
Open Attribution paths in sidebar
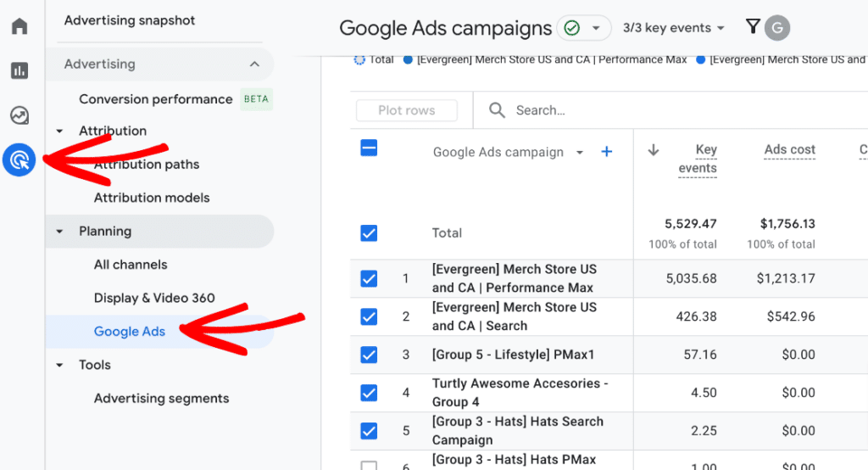(147, 165)
